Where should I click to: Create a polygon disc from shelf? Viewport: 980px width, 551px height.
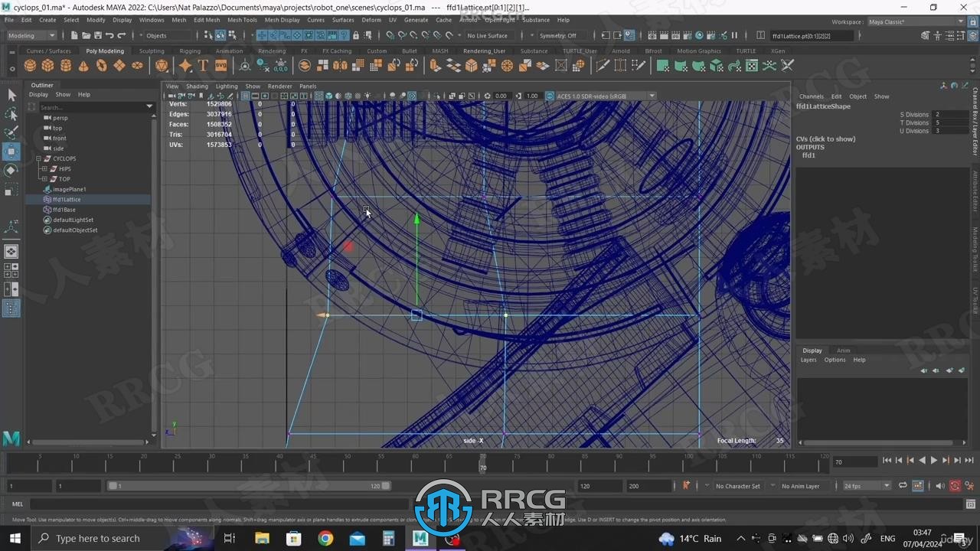pos(137,66)
